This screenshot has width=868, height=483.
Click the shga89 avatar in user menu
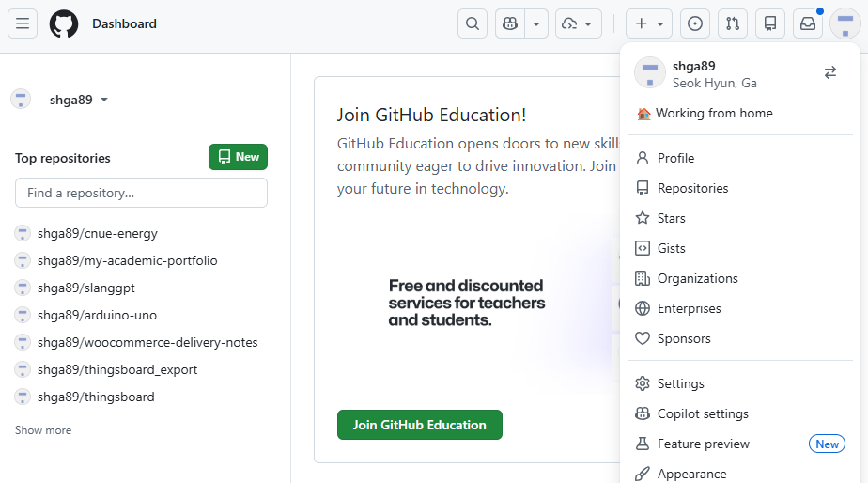(650, 72)
